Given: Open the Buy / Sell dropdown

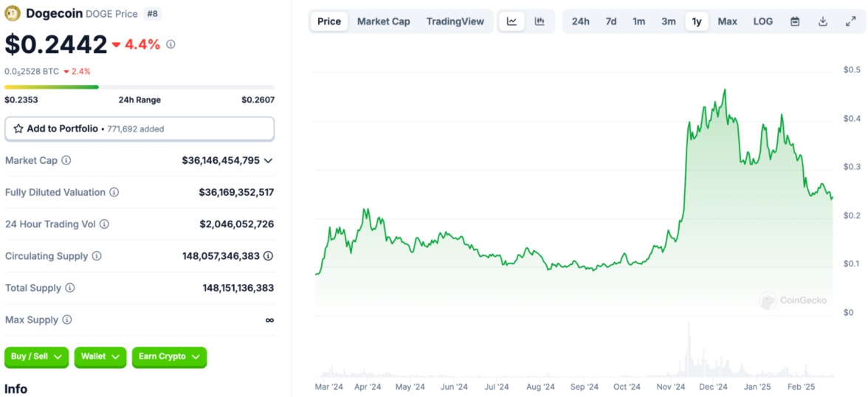Looking at the screenshot, I should pyautogui.click(x=37, y=357).
